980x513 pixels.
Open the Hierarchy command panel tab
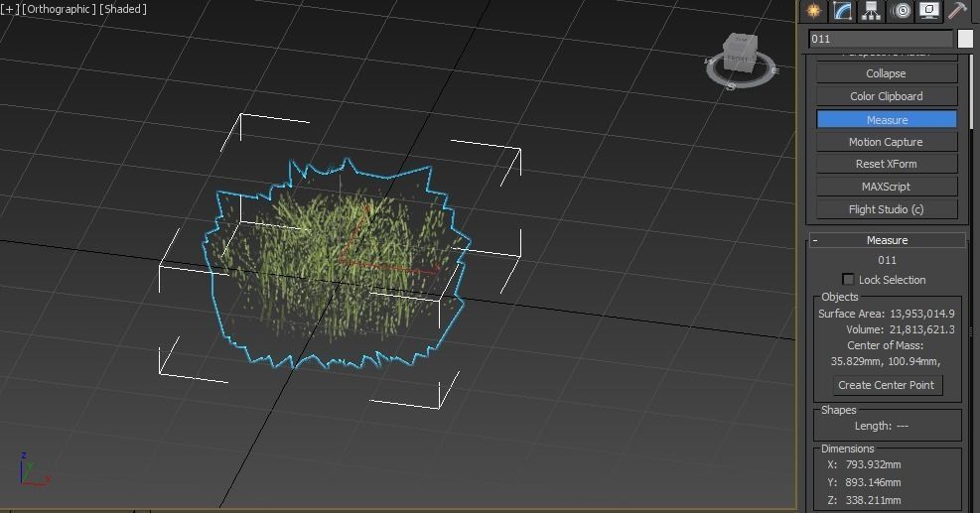(x=871, y=11)
